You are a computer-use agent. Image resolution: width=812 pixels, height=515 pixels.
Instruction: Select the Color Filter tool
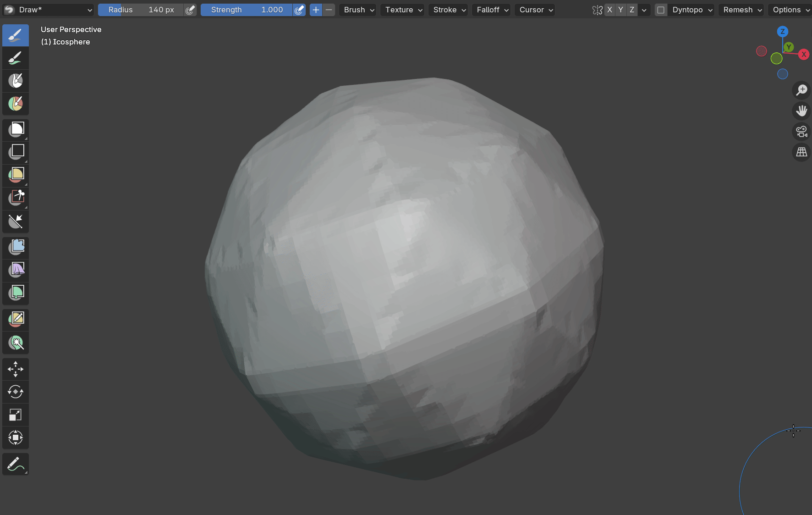coord(16,293)
